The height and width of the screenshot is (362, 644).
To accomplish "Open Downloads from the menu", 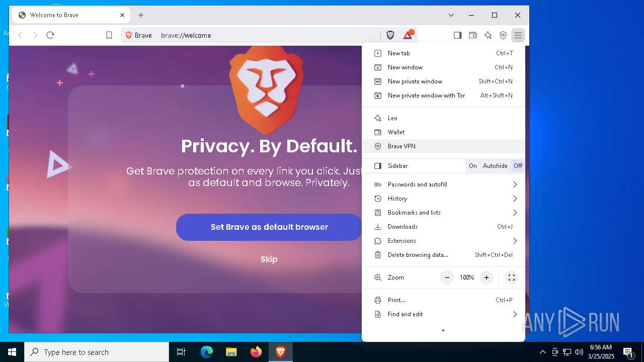I will pos(443,227).
